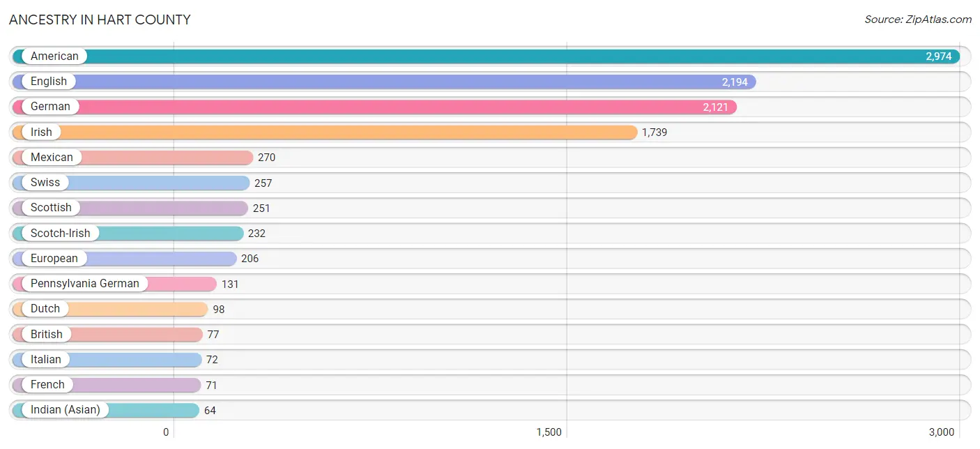The image size is (980, 449).
Task: Click the 251 value beside Scottish bar
Action: (261, 208)
